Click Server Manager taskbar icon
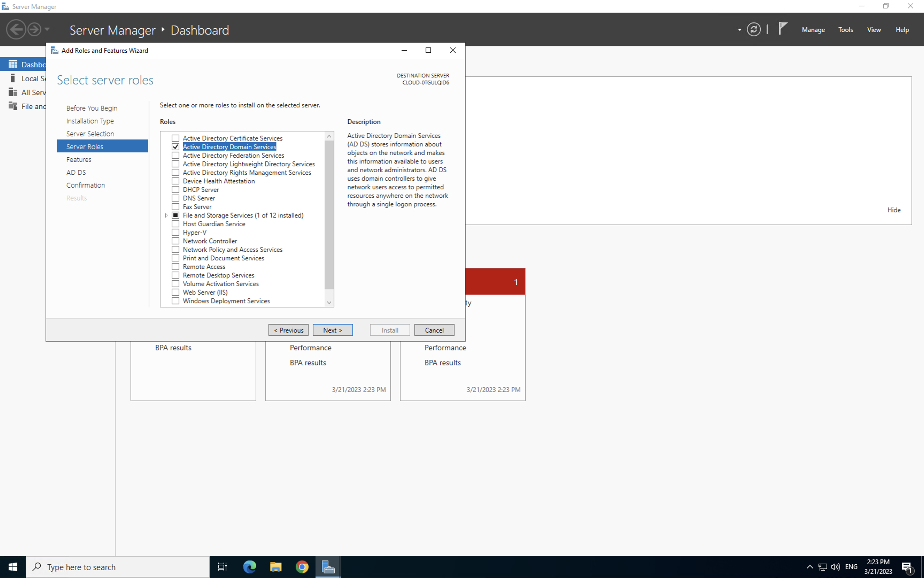The width and height of the screenshot is (924, 578). [328, 567]
